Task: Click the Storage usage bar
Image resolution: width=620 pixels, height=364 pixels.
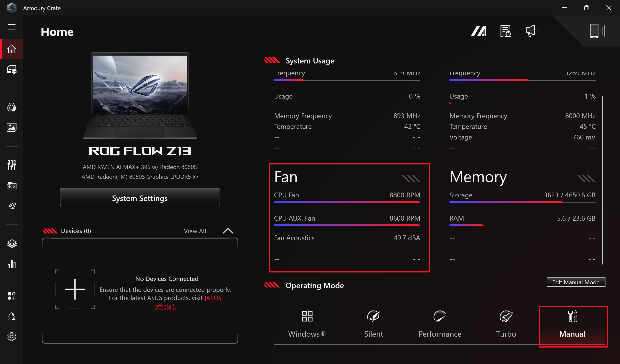Action: coord(522,202)
